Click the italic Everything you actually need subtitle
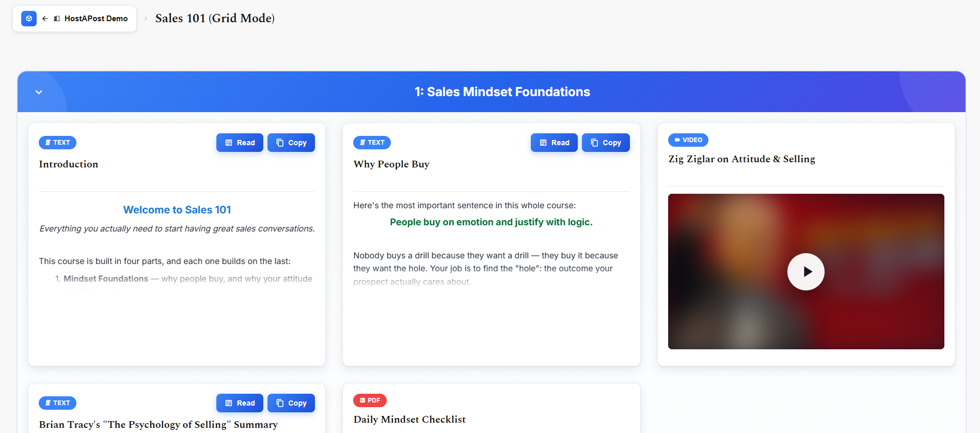 pos(177,229)
